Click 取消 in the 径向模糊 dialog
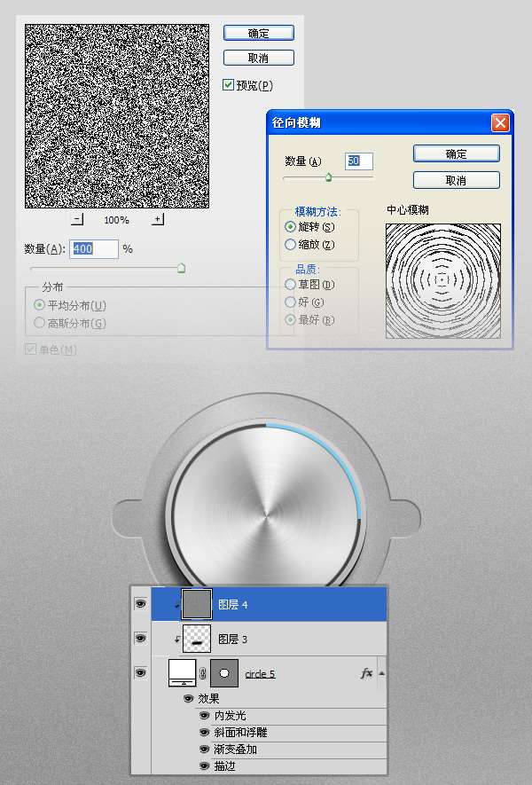532x785 pixels. 456,180
